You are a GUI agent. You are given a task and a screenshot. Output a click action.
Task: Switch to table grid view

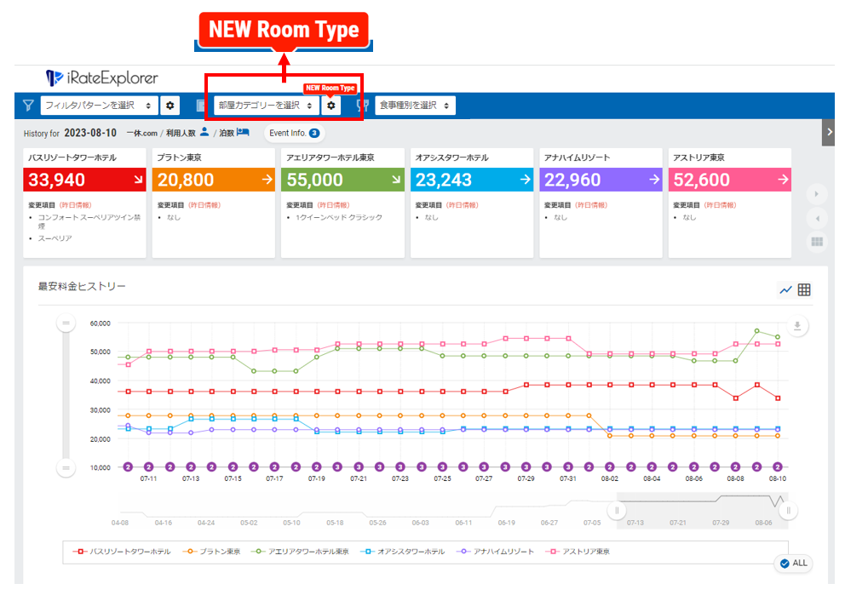(804, 290)
